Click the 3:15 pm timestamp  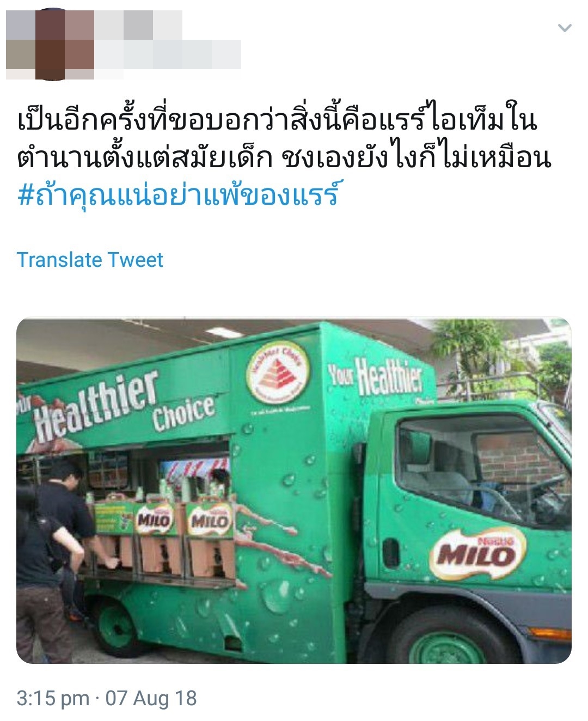point(53,698)
